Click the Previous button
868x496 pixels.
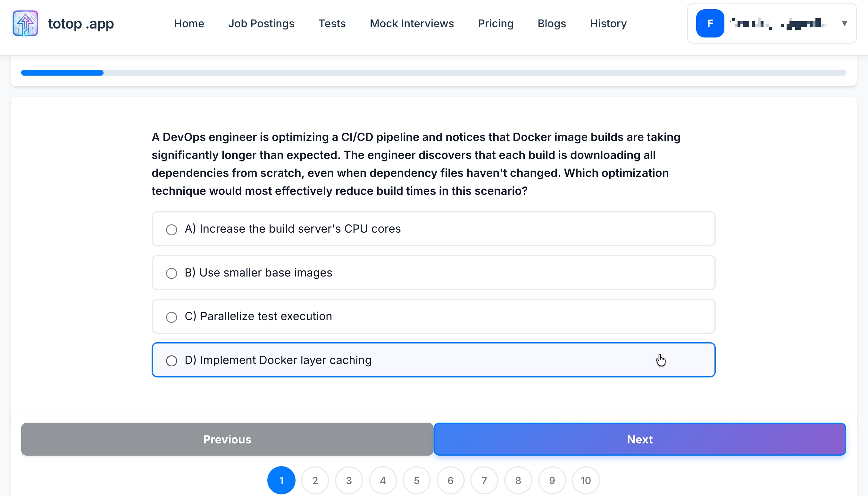point(227,439)
